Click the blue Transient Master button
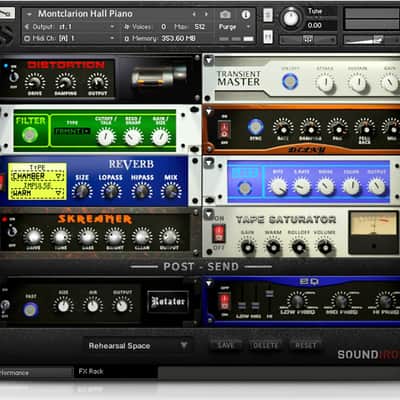Screen dimensions: 400x400 click(290, 82)
